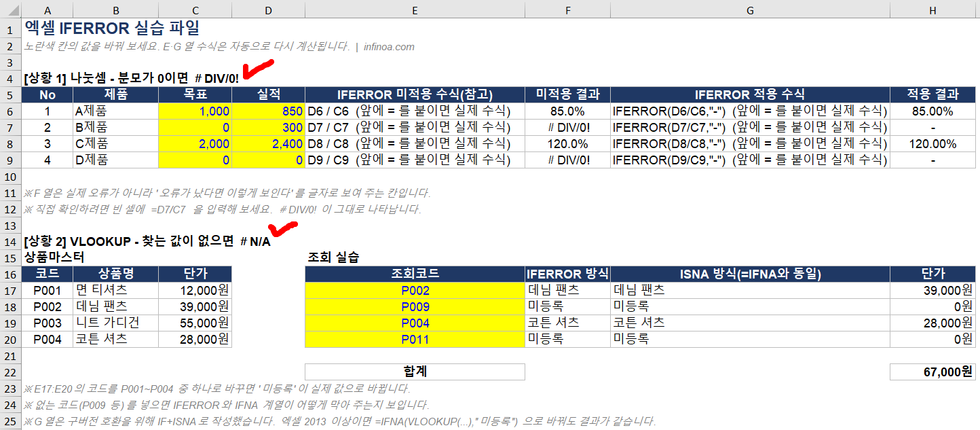
Task: Click the 'B제품' product cell
Action: coord(115,127)
